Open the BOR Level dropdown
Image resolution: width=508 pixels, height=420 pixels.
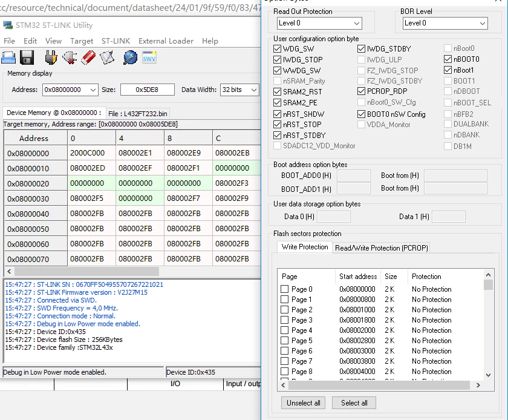click(x=445, y=23)
